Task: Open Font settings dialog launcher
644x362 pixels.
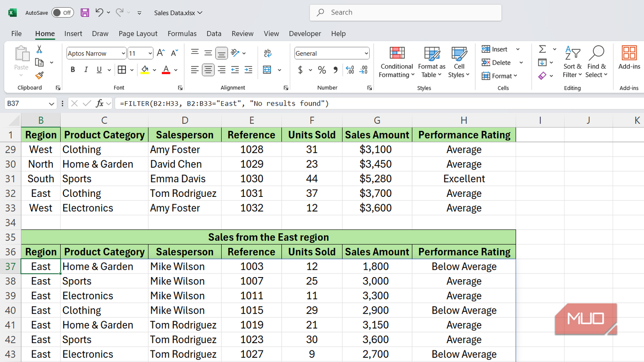Action: 180,88
